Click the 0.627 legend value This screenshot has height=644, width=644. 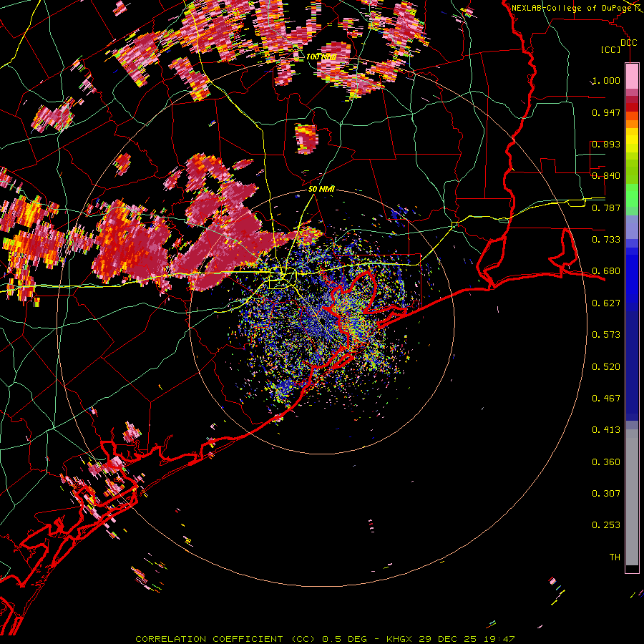pos(606,303)
